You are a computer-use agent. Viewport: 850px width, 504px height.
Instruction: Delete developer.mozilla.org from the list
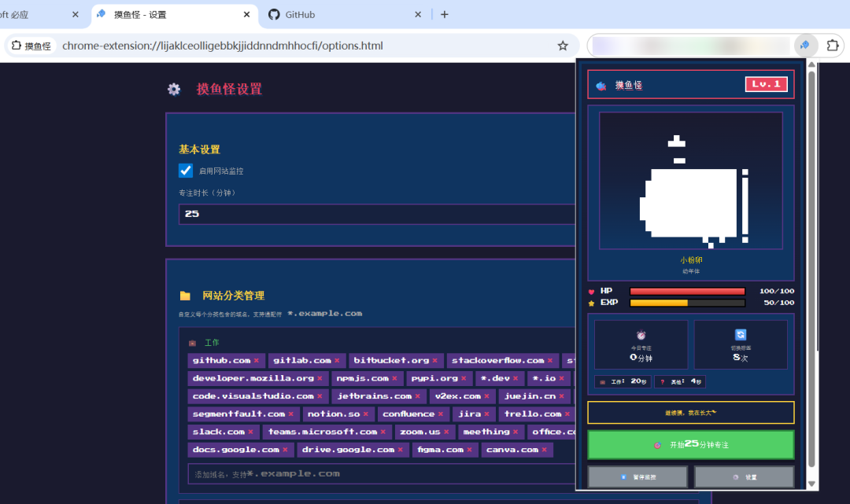point(320,378)
